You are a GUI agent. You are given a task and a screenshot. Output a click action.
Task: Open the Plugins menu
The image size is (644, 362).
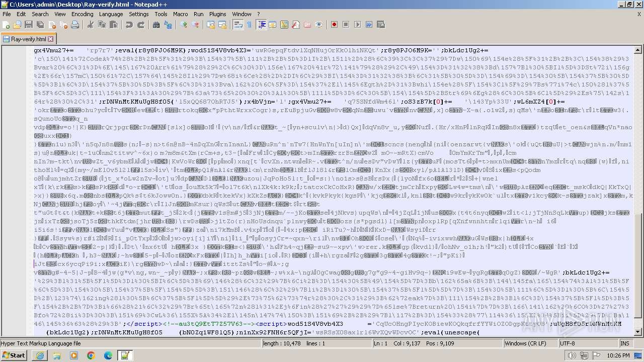click(218, 14)
